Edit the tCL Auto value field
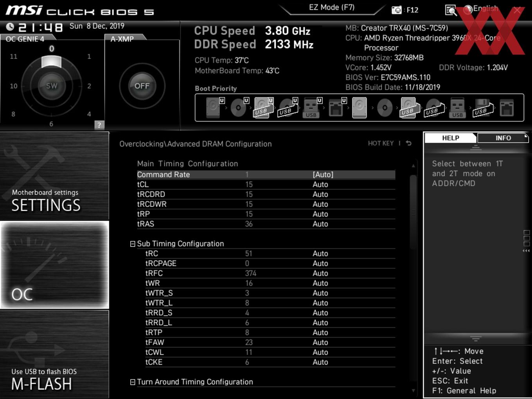532x399 pixels. [320, 184]
